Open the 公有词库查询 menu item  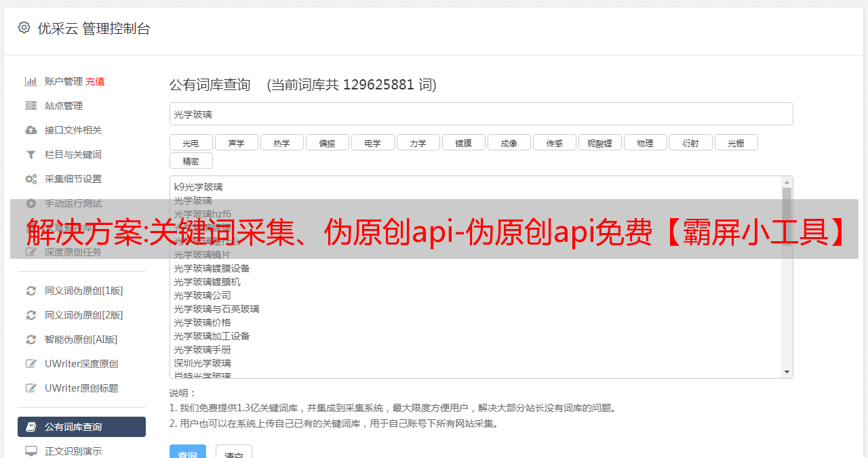[81, 427]
